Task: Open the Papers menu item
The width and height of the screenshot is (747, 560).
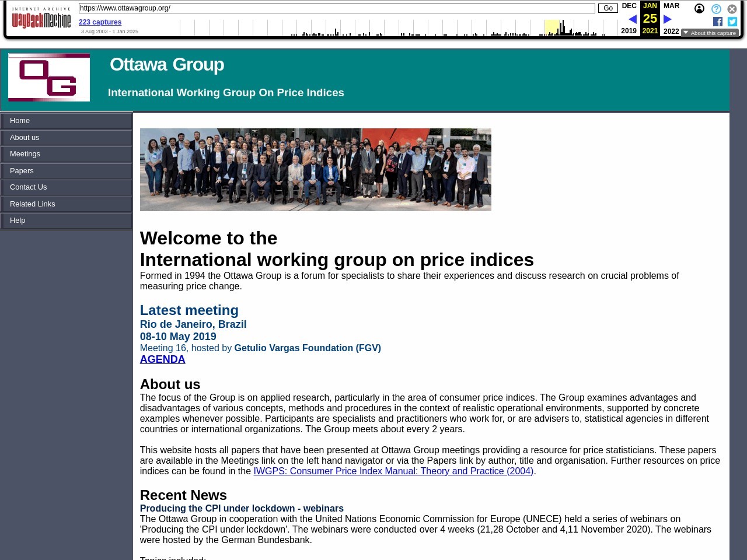Action: pyautogui.click(x=22, y=171)
